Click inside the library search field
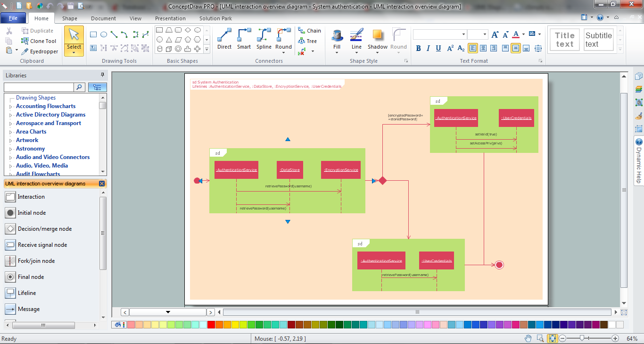This screenshot has width=644, height=344. [39, 87]
